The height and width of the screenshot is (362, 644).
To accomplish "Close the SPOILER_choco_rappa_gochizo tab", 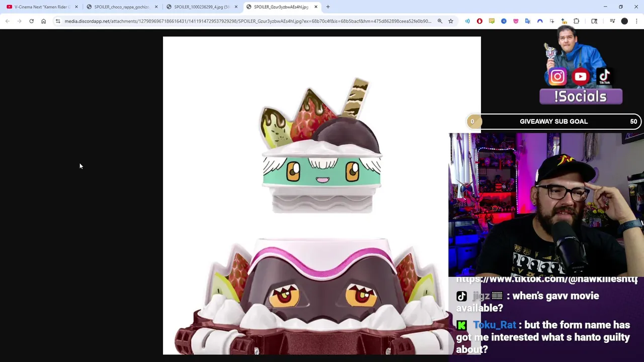I will (x=156, y=7).
